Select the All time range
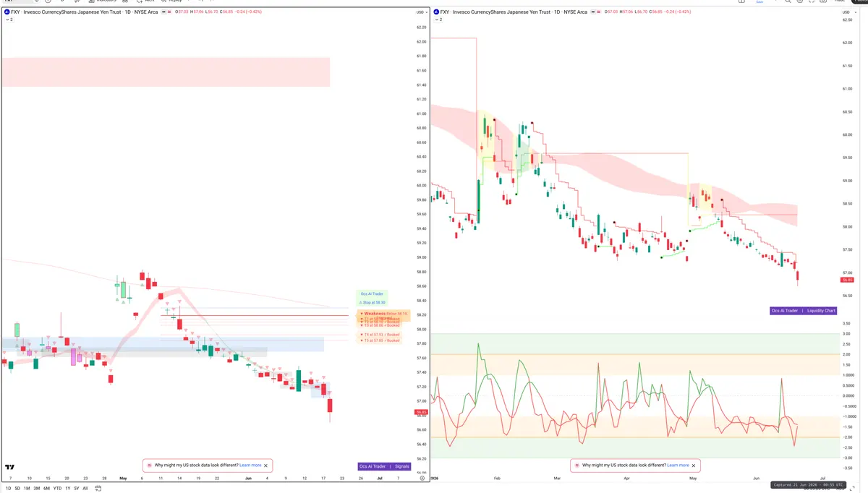 click(x=85, y=489)
